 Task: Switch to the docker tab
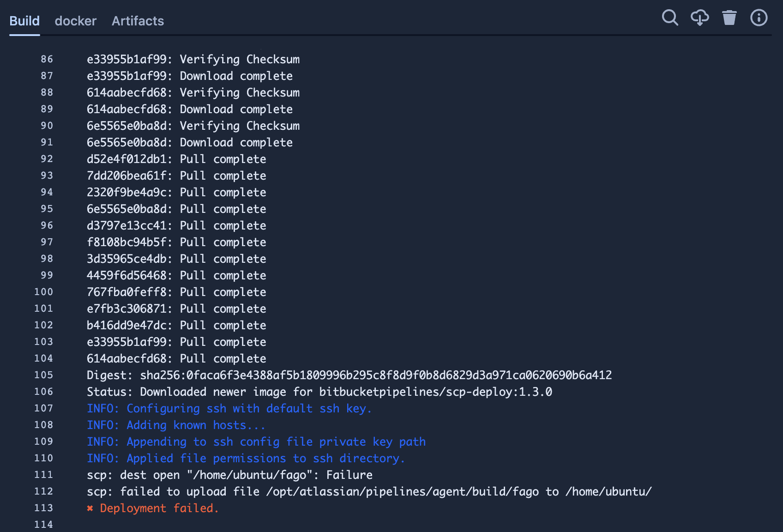coord(76,21)
